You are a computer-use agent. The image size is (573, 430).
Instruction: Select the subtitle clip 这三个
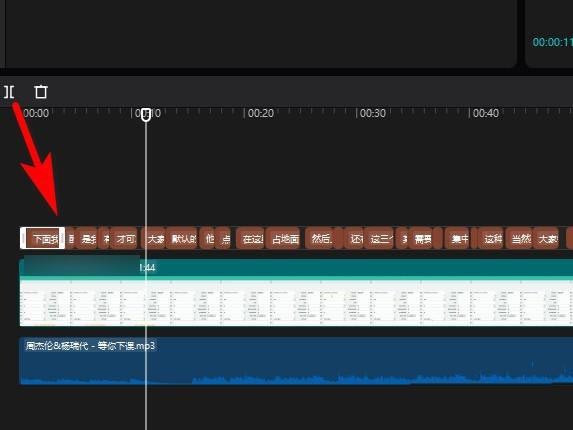[x=380, y=239]
